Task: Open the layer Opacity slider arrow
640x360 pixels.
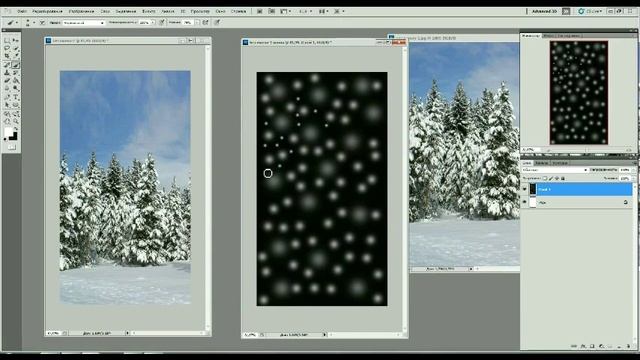Action: coord(634,170)
